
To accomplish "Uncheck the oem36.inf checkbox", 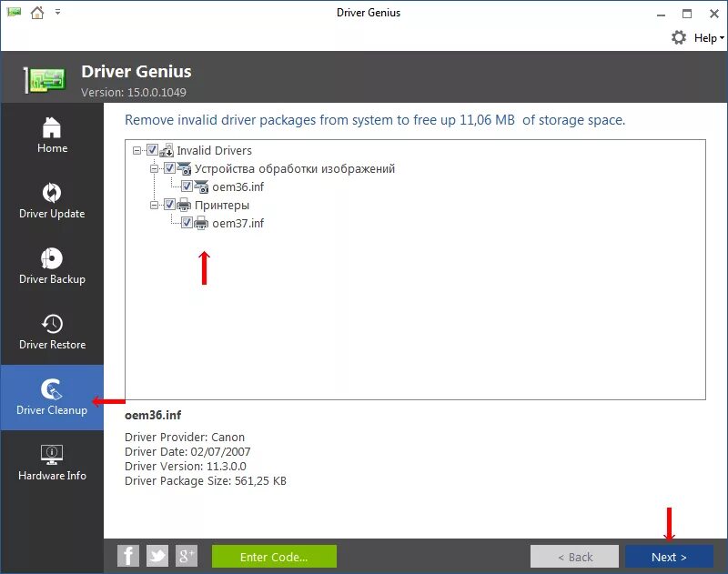I will pyautogui.click(x=187, y=186).
